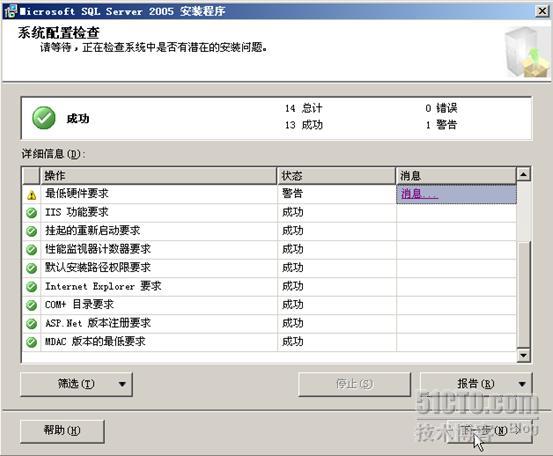Click the 系统配置检查 heading
The width and height of the screenshot is (553, 456).
click(x=59, y=33)
